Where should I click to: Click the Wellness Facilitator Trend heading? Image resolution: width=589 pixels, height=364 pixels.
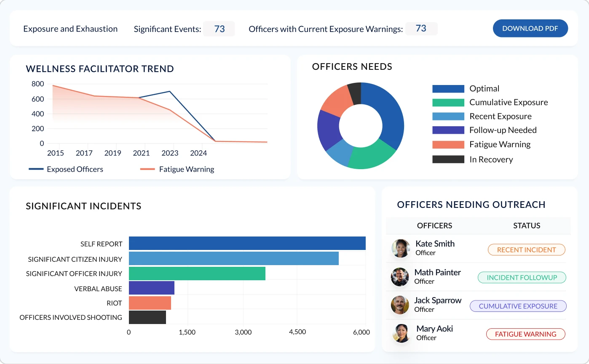coord(100,69)
